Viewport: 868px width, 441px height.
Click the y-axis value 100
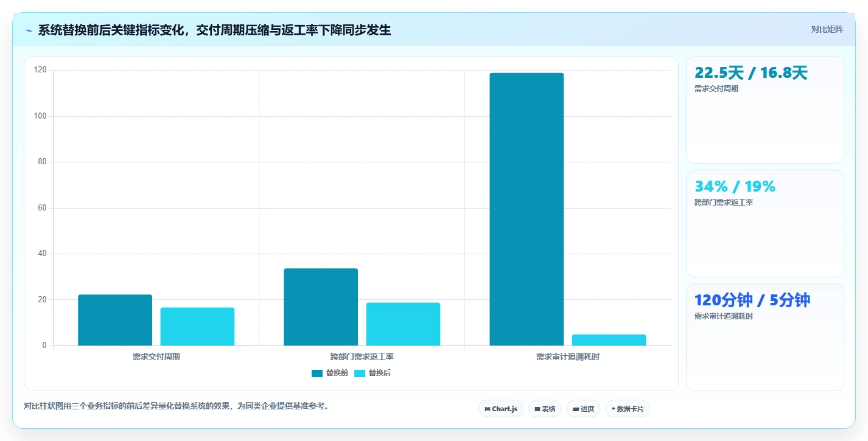40,116
